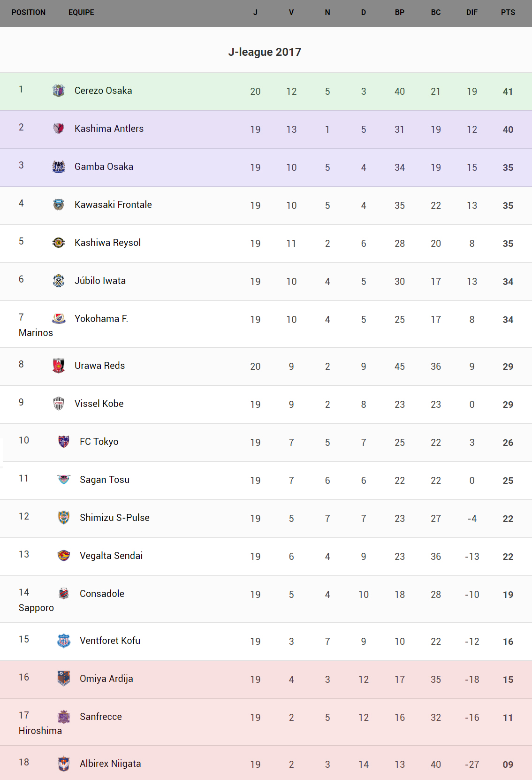Click the Urawa Reds club crest
The image size is (532, 780).
coord(59,366)
